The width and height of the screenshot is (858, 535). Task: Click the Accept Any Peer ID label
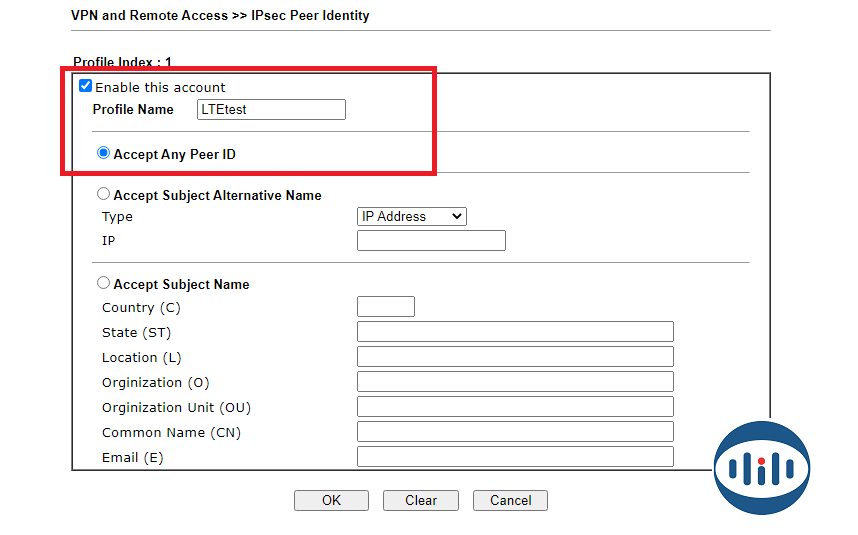(175, 155)
